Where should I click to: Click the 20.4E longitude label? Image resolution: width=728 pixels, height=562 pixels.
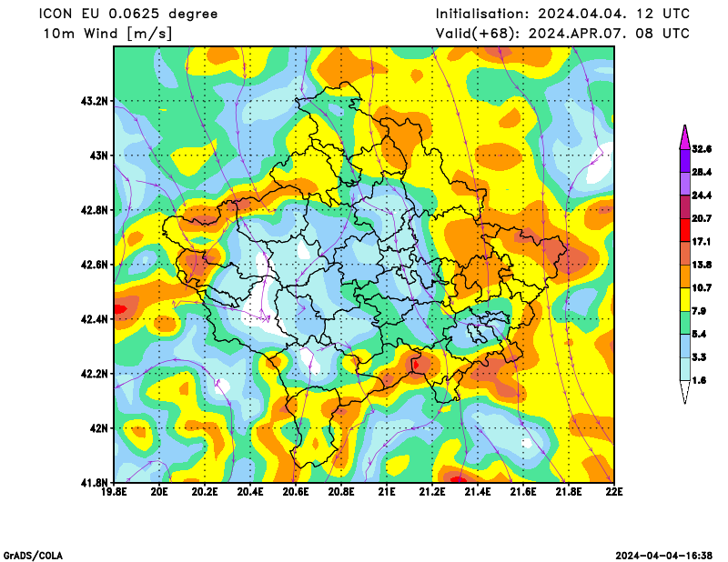pos(250,492)
